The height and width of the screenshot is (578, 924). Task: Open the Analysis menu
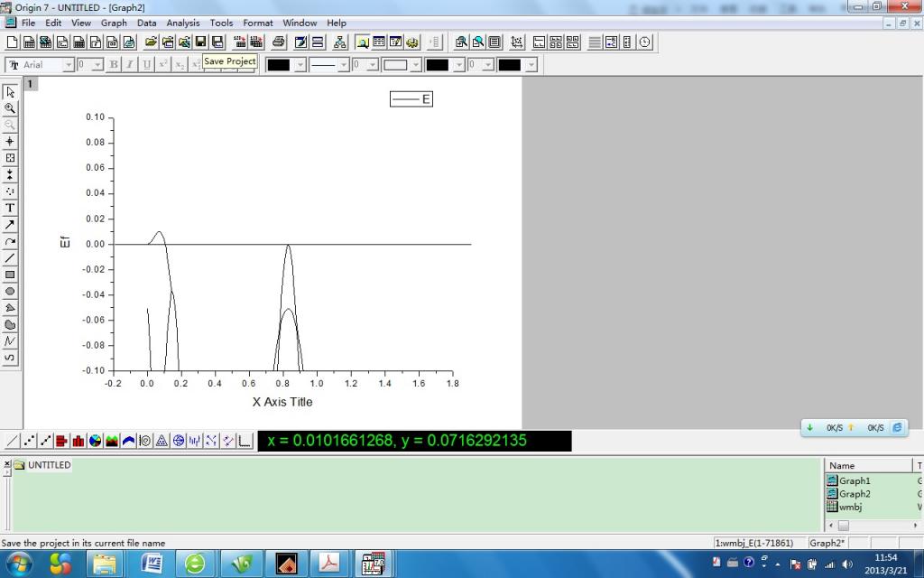click(x=182, y=23)
